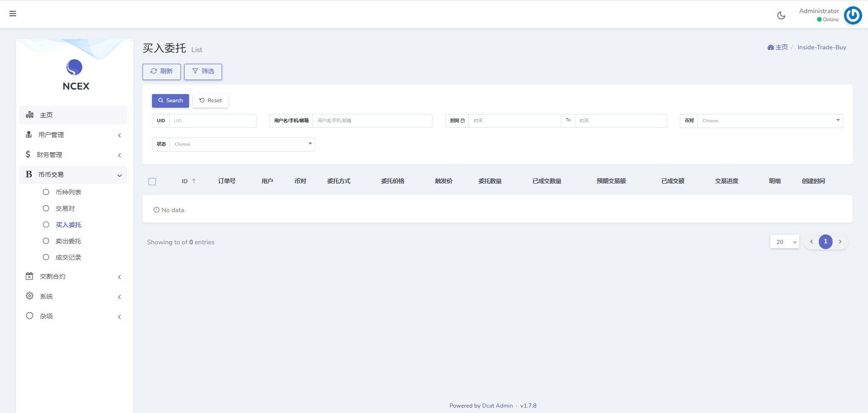Click the 筛选 filter button

(x=203, y=71)
